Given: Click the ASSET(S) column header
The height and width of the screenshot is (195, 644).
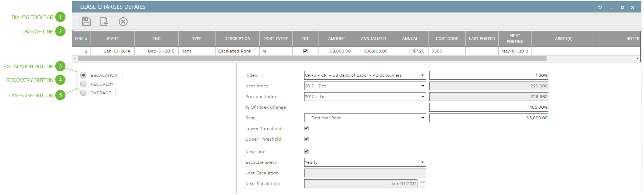Looking at the screenshot, I should click(x=564, y=39).
